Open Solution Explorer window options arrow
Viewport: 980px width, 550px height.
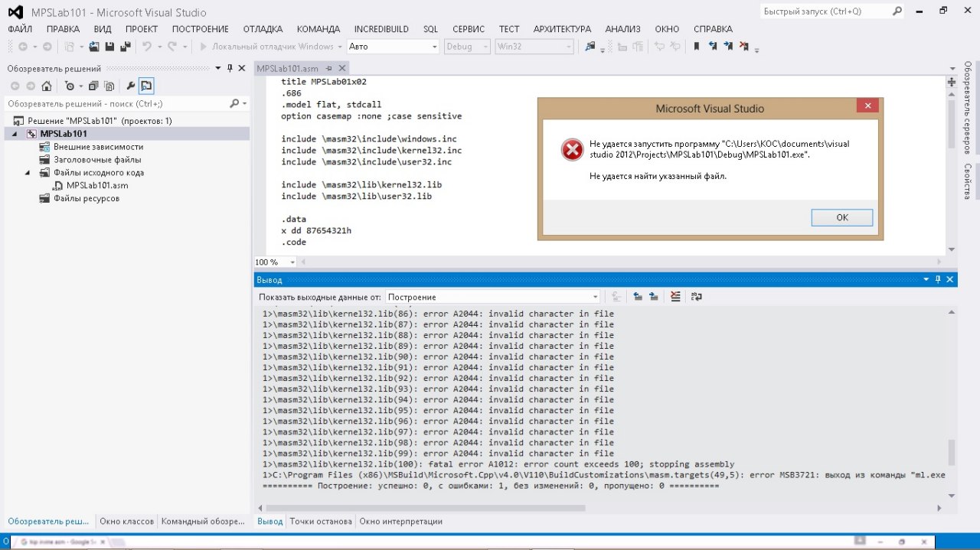(x=218, y=68)
